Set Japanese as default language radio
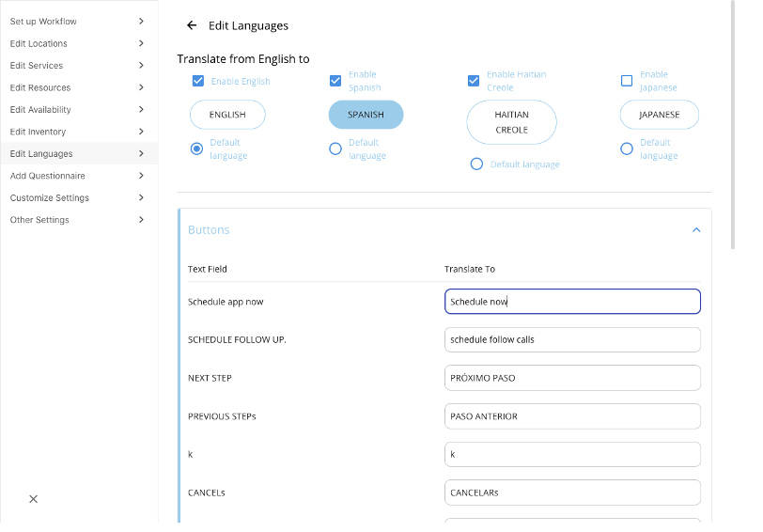The image size is (763, 532). point(627,149)
